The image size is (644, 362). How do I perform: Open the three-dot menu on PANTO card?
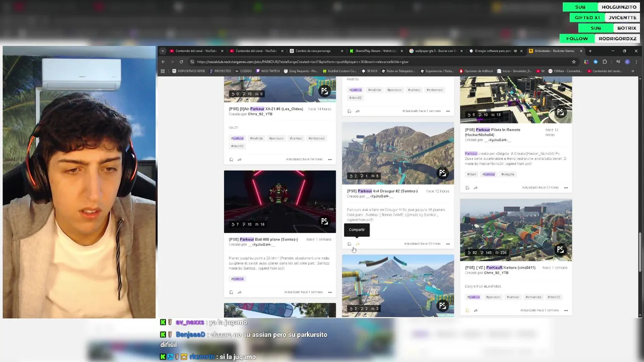(448, 111)
